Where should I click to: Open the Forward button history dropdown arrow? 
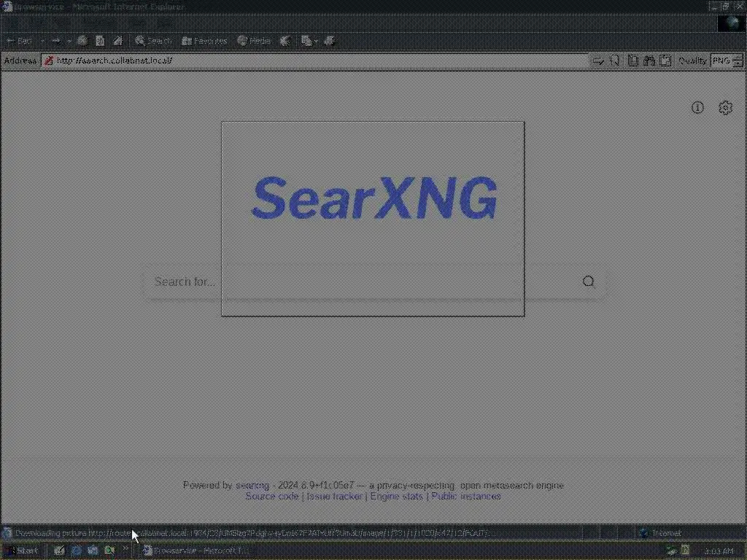click(69, 41)
